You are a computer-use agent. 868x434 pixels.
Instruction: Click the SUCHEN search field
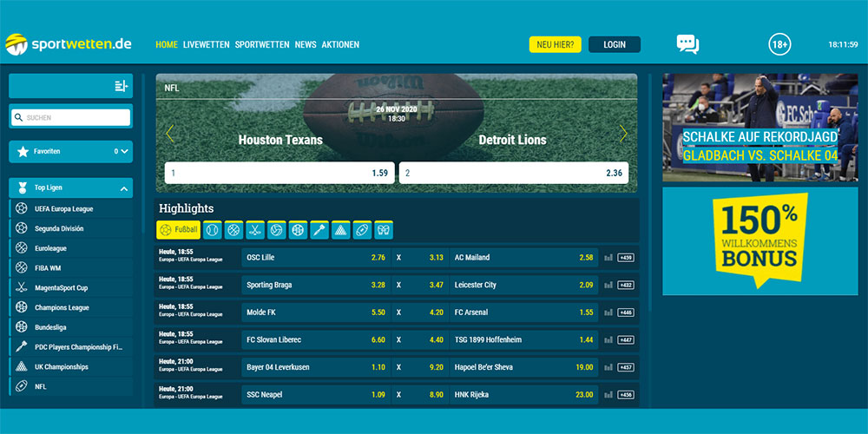point(71,117)
